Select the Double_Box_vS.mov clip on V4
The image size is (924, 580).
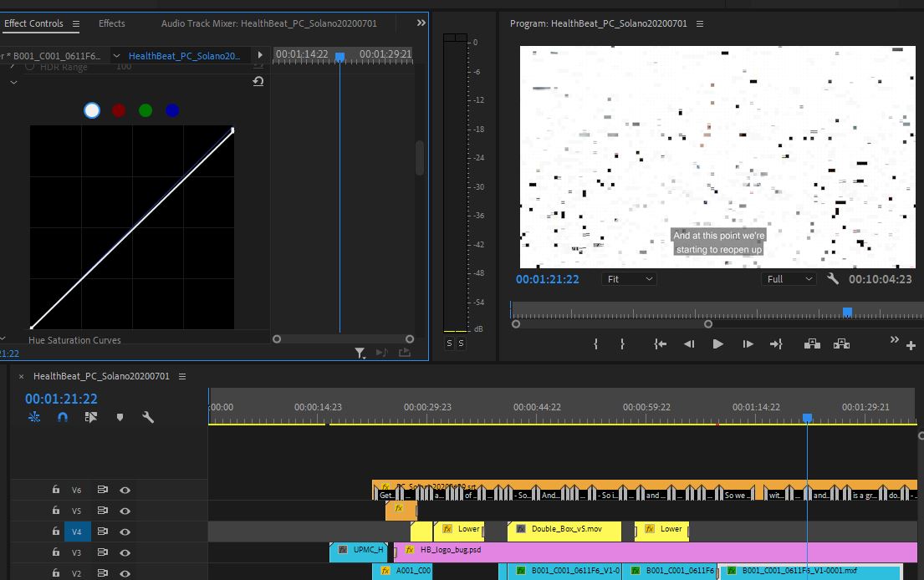[x=564, y=529]
